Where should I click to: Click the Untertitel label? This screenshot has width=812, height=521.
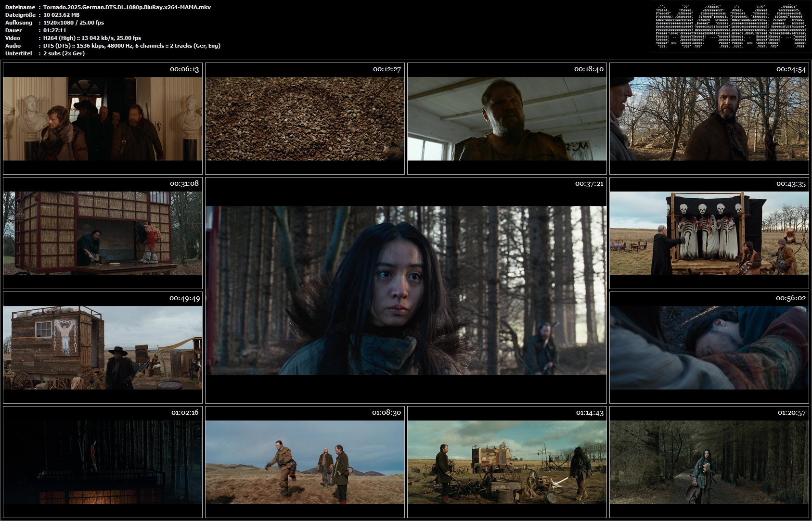(x=18, y=53)
